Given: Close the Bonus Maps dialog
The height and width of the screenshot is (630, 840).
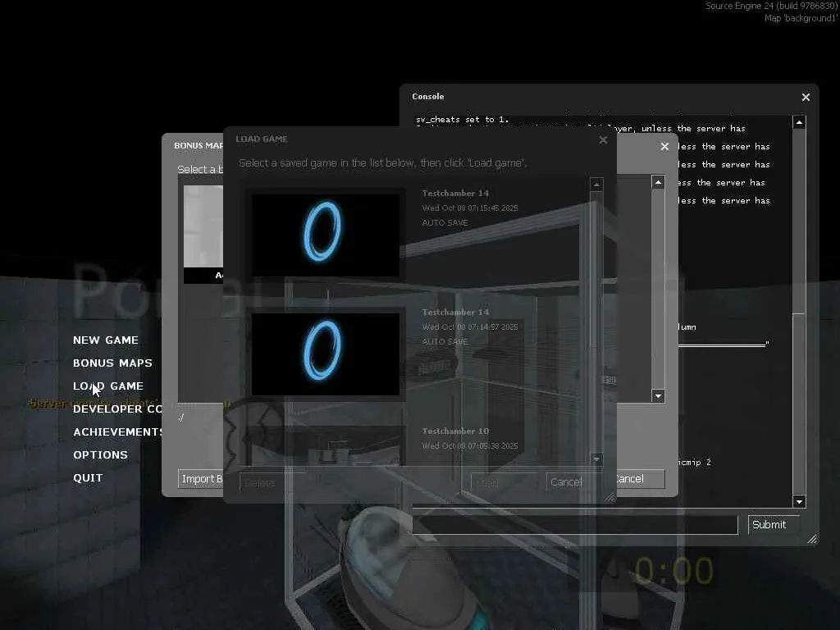Looking at the screenshot, I should point(664,146).
